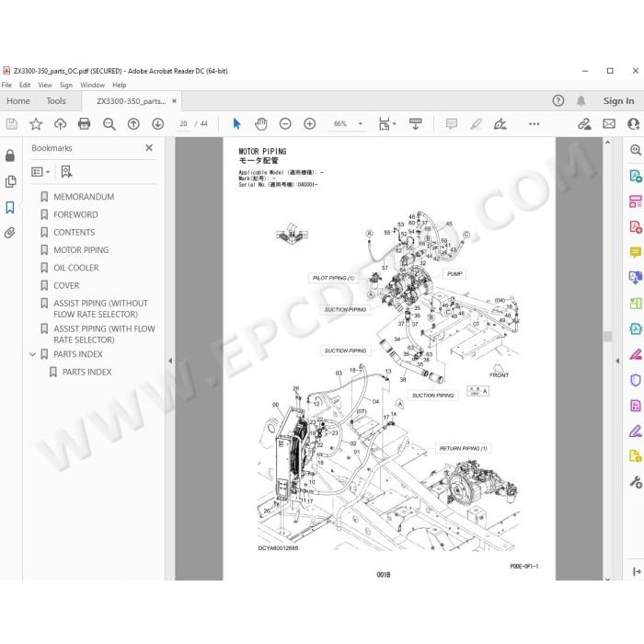Send the file by email
This screenshot has height=644, width=644.
pyautogui.click(x=609, y=123)
